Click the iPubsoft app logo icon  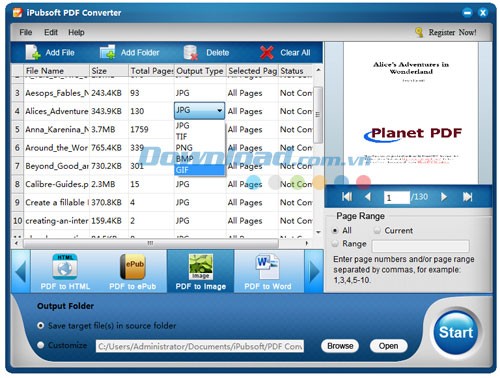click(17, 13)
